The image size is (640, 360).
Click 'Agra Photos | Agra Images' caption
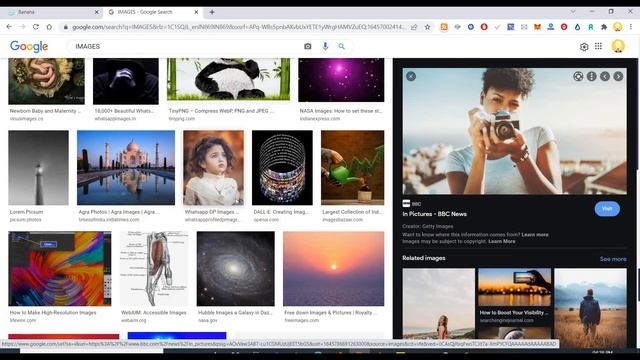pyautogui.click(x=119, y=212)
